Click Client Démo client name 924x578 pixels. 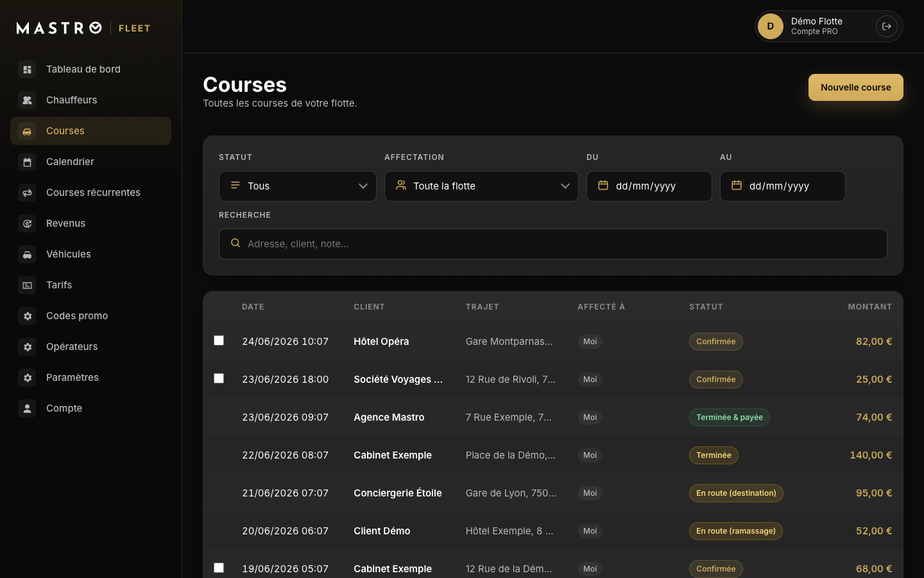pos(382,531)
